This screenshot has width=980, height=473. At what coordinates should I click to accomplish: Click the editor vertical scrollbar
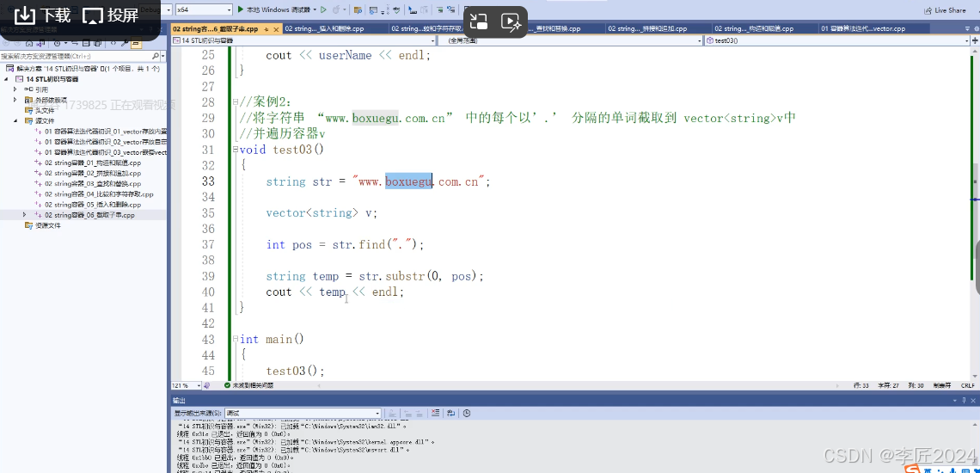[x=976, y=212]
